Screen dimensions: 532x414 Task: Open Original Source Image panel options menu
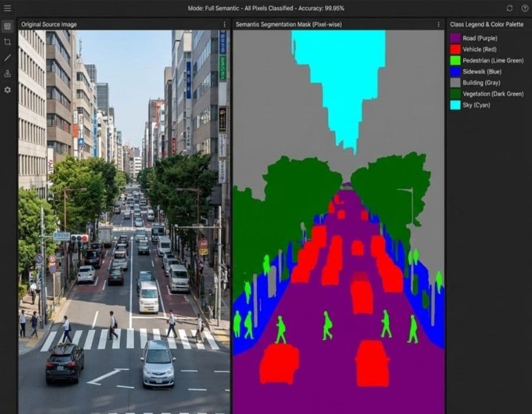pos(224,24)
